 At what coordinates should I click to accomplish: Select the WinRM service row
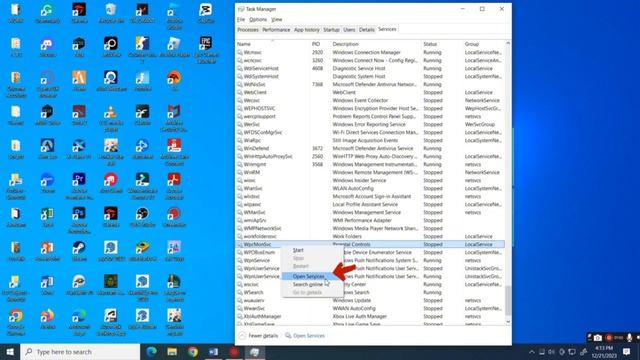[370, 173]
